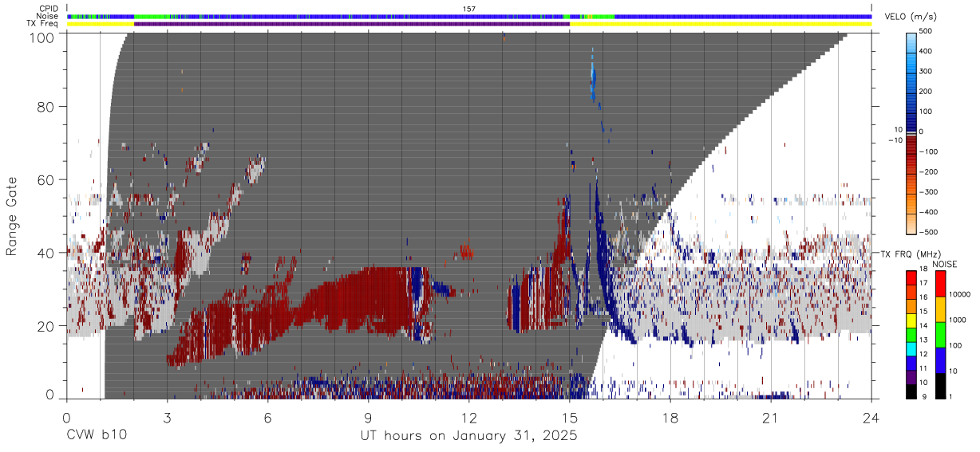Click the CVW b10 label
This screenshot has height=452, width=980.
pyautogui.click(x=96, y=435)
